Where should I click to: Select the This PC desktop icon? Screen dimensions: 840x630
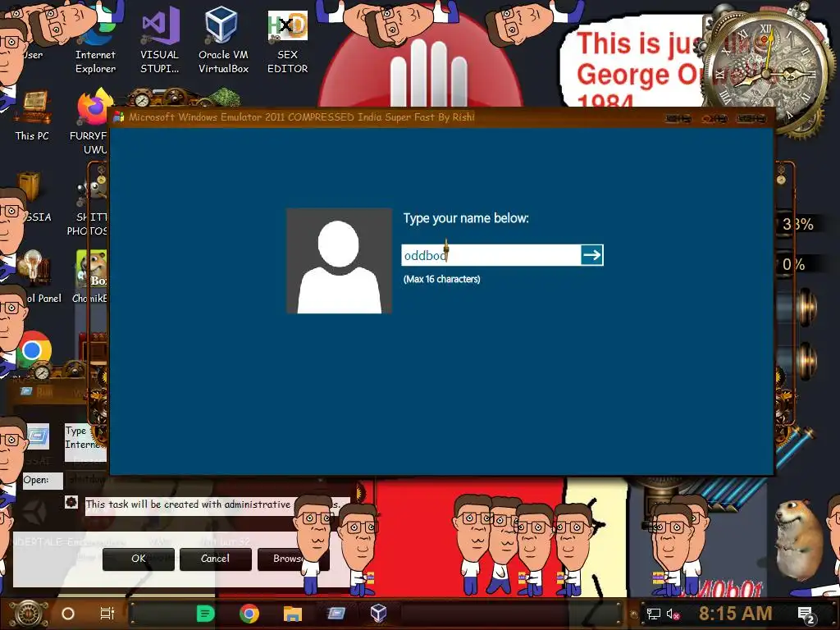[x=32, y=115]
